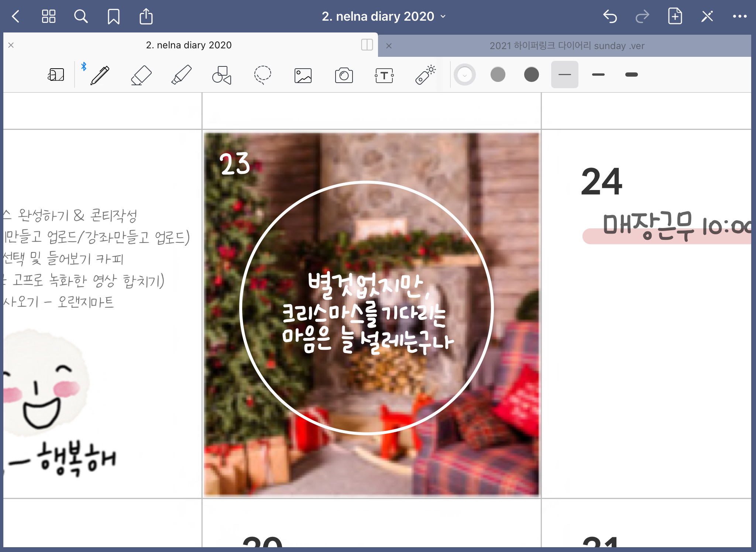The height and width of the screenshot is (552, 756).
Task: Toggle split view in diary tab
Action: (x=367, y=45)
